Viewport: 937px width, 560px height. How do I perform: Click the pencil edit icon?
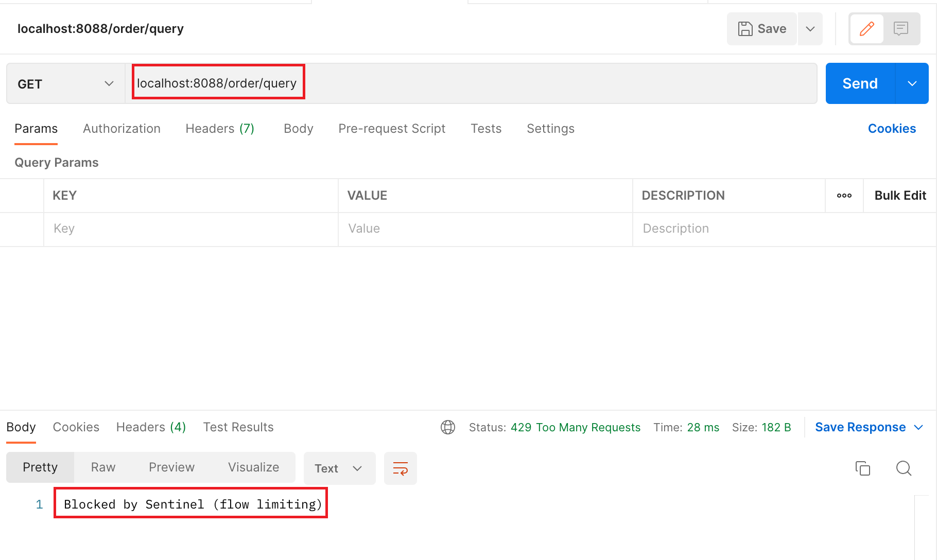pyautogui.click(x=867, y=29)
